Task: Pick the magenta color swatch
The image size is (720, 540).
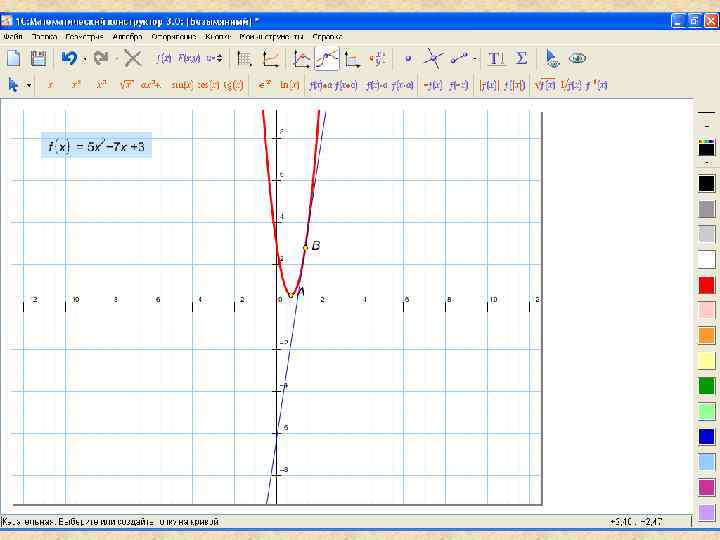Action: pos(707,487)
